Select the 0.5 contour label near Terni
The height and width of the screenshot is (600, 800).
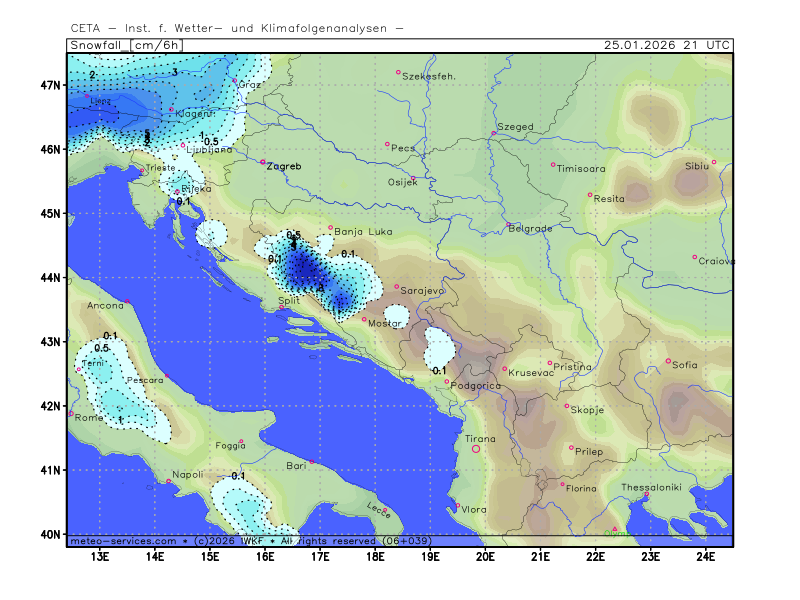(x=101, y=348)
